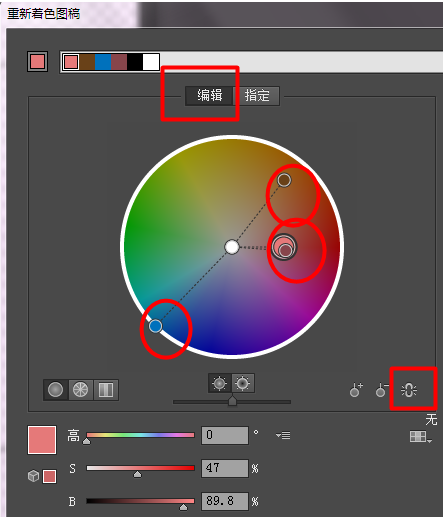The width and height of the screenshot is (443, 519).
Task: Click the blue color marker on wheel
Action: point(155,326)
